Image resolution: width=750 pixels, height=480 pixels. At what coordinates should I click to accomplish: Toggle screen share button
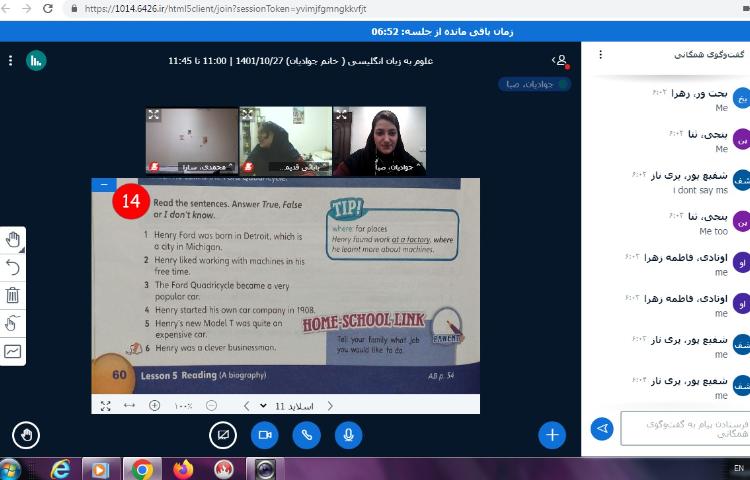[x=223, y=435]
